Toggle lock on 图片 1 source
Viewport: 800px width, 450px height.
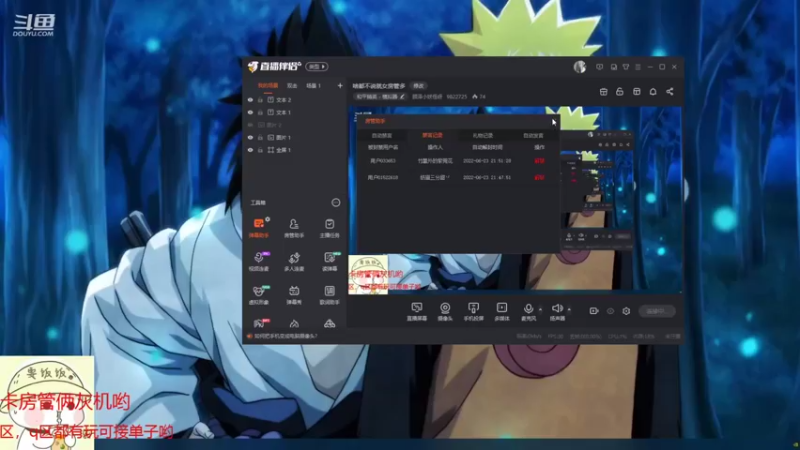click(x=260, y=137)
